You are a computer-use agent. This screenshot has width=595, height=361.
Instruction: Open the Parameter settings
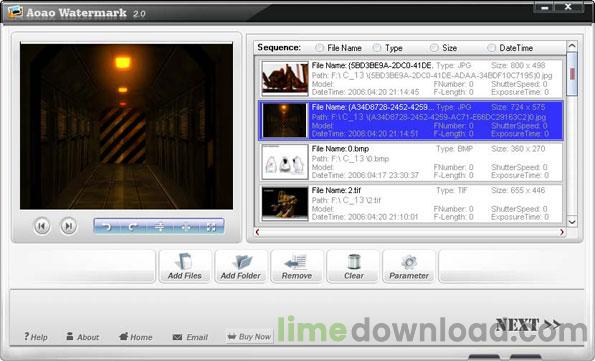click(409, 267)
